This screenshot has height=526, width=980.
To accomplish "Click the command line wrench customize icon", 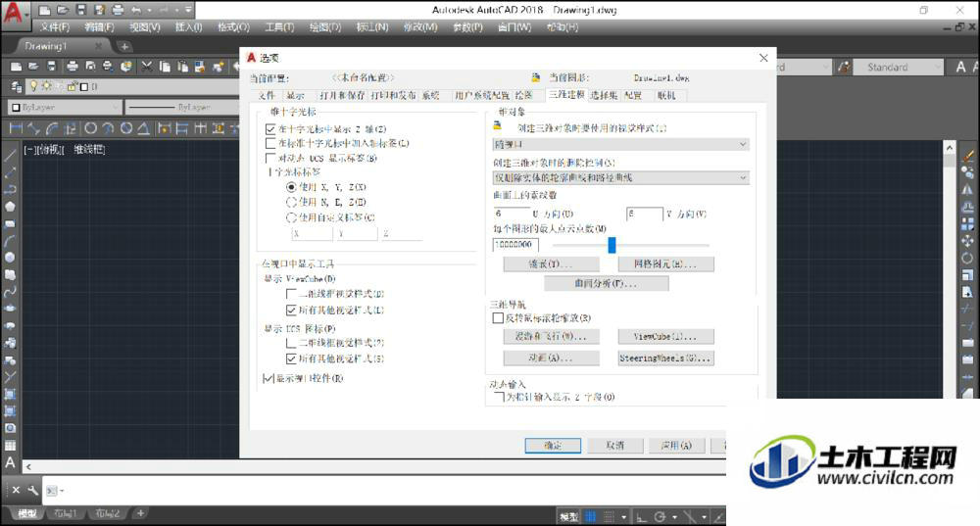I will (x=32, y=491).
